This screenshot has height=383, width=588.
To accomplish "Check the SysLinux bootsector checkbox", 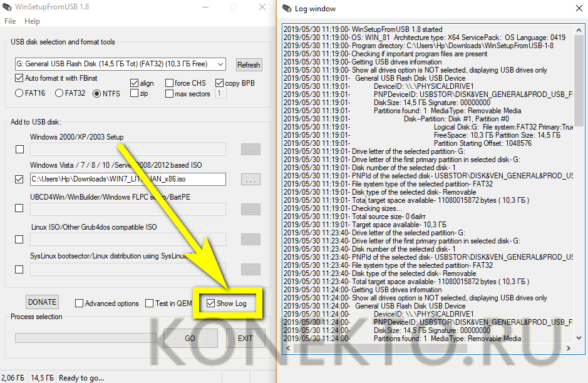I will (x=19, y=269).
